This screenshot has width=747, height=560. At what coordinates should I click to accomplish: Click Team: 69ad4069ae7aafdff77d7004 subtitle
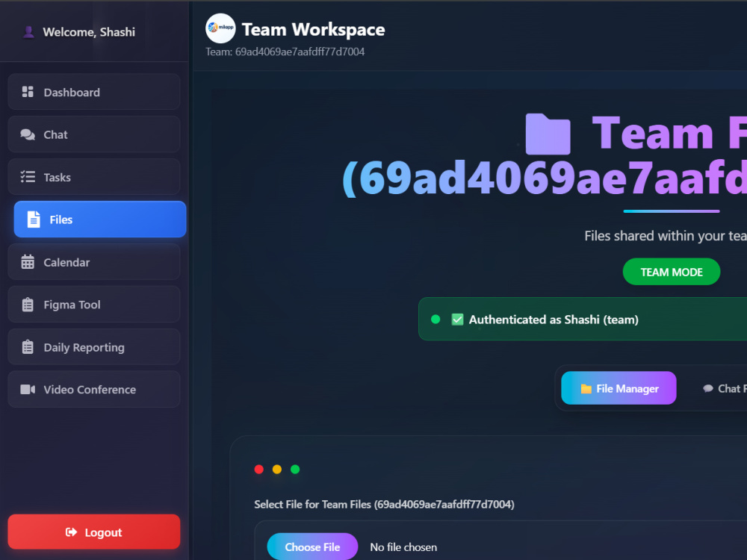pos(285,52)
